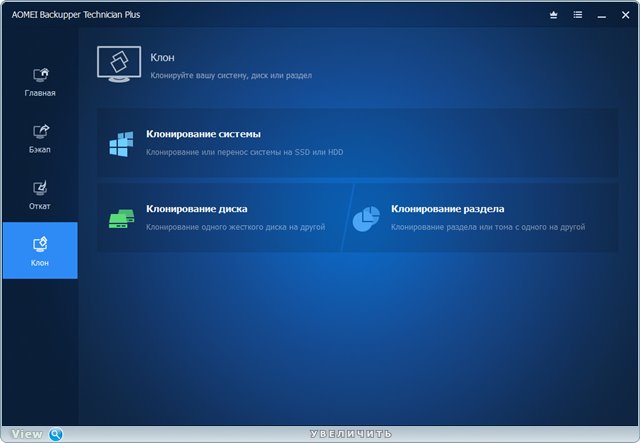
Task: Click text 'Клонируйте вашу систему, диск или раздел'
Action: [231, 76]
